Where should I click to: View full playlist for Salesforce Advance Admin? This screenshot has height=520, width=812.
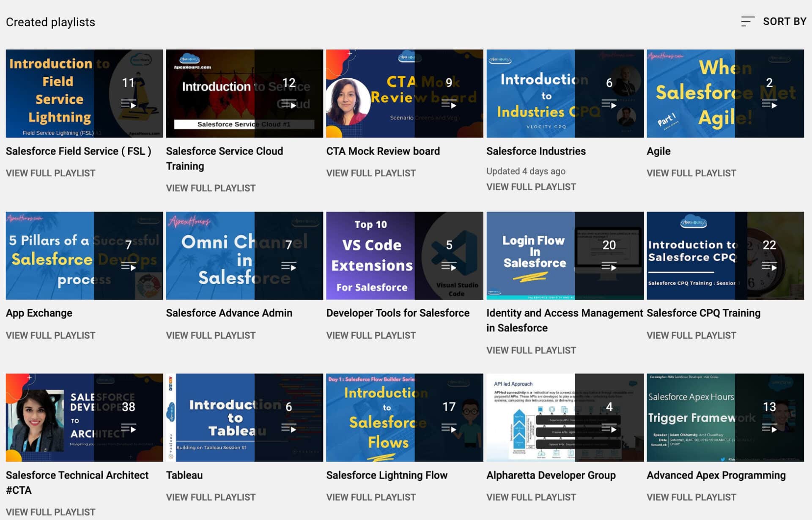point(211,335)
